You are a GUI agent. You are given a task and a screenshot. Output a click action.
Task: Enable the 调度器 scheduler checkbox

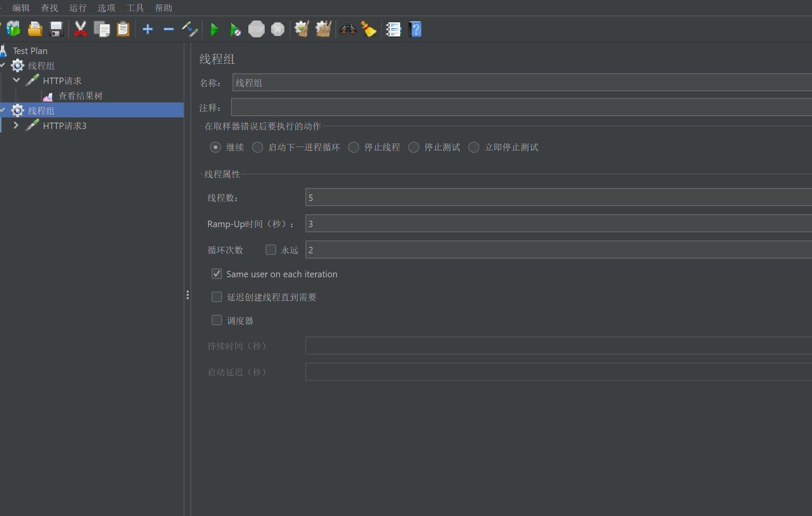point(217,320)
